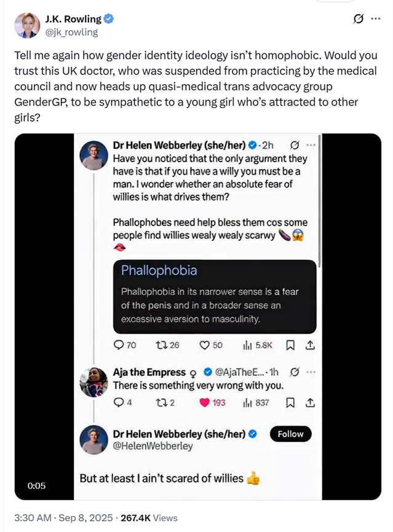Click the 837 views icon on Aja's reply
393x532 pixels.
(x=247, y=403)
